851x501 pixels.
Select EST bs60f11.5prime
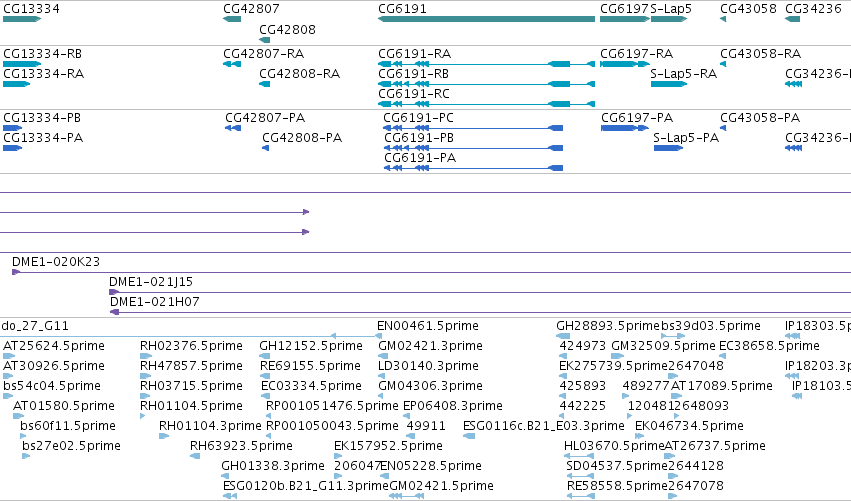coord(68,426)
